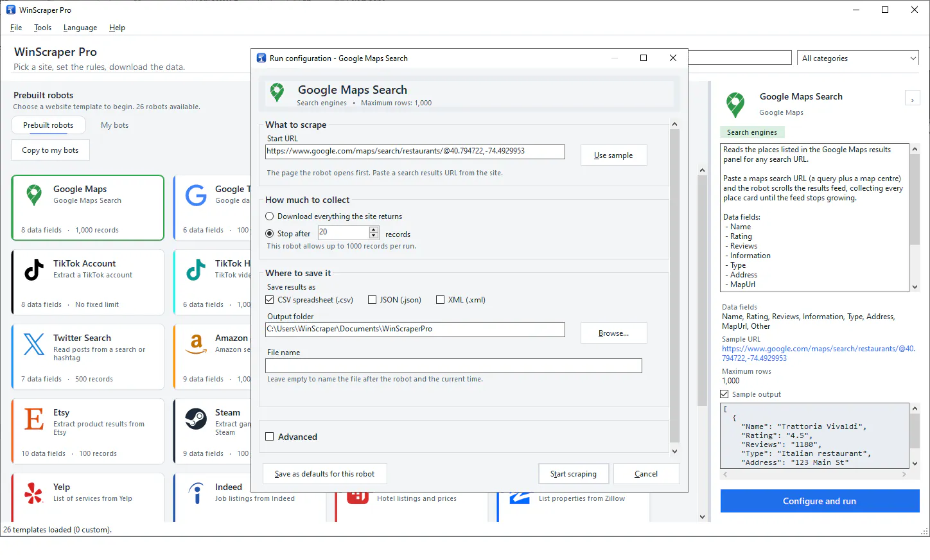Toggle the Sample output checkbox

[x=724, y=394]
